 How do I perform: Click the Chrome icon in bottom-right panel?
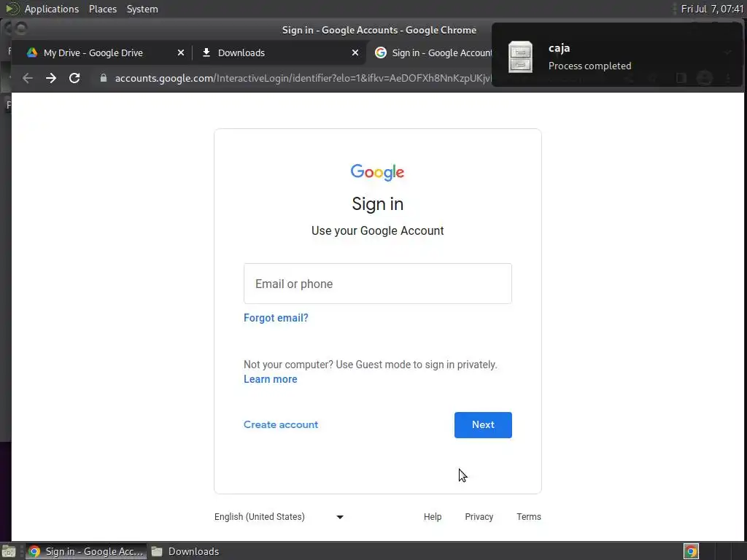click(692, 551)
